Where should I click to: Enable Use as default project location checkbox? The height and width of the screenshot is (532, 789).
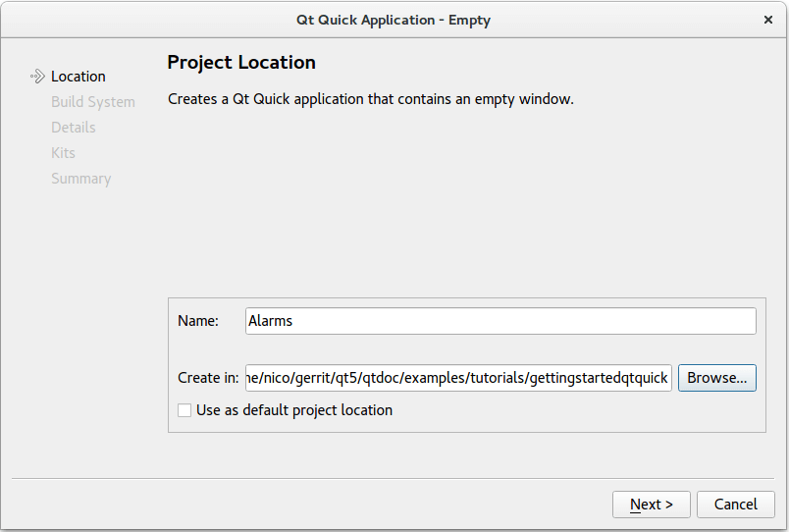(x=184, y=410)
